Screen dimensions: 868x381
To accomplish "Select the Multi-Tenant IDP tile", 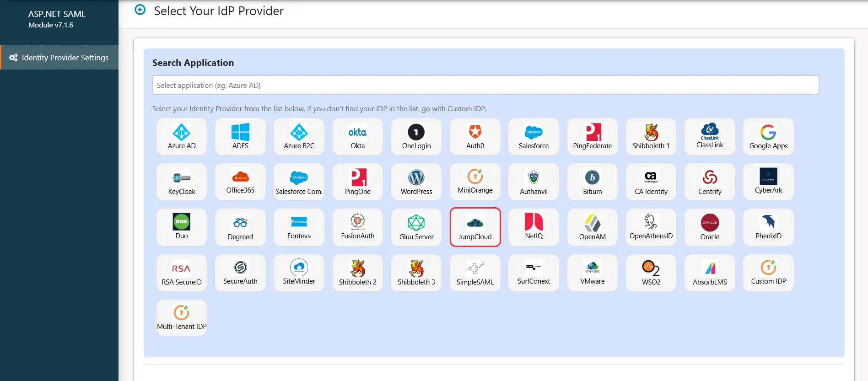I will coord(182,318).
